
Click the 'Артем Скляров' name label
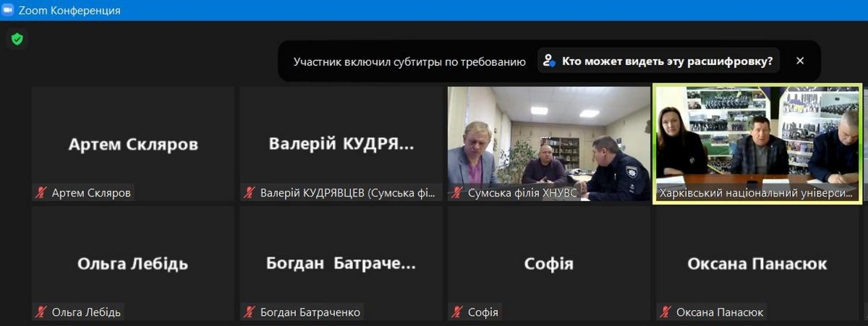pyautogui.click(x=91, y=193)
